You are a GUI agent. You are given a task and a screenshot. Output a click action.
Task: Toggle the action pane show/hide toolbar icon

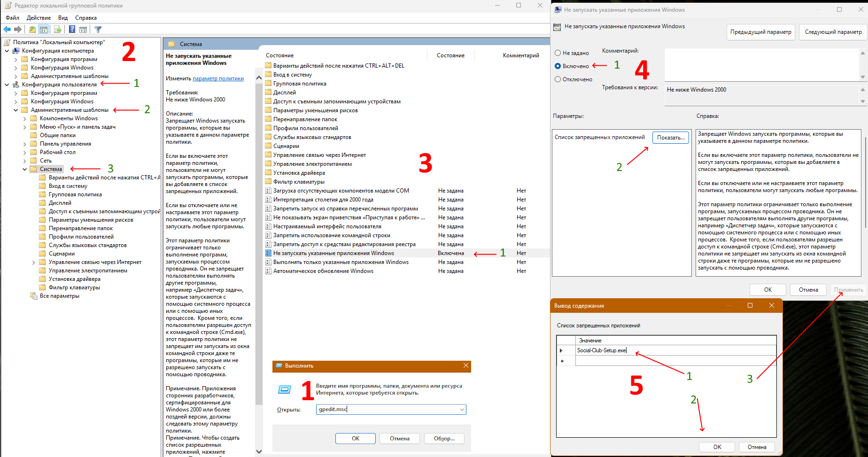(83, 29)
